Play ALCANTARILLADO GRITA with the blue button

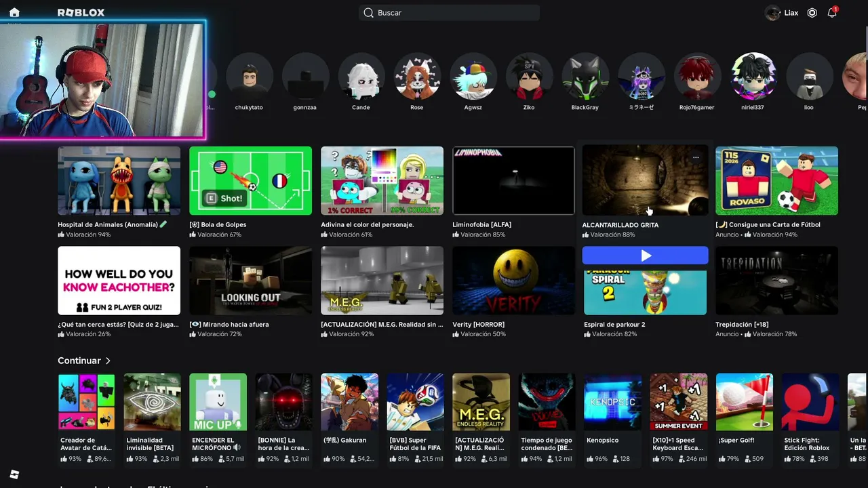pos(645,256)
